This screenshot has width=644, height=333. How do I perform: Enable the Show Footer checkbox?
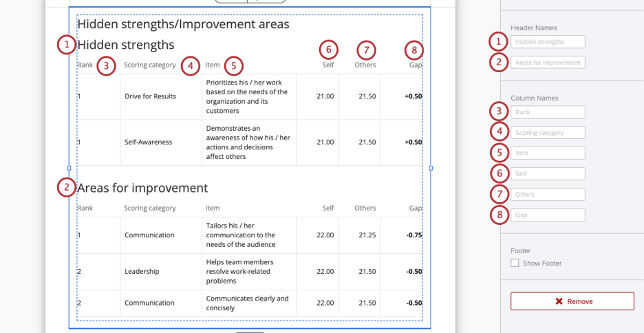[x=515, y=263]
